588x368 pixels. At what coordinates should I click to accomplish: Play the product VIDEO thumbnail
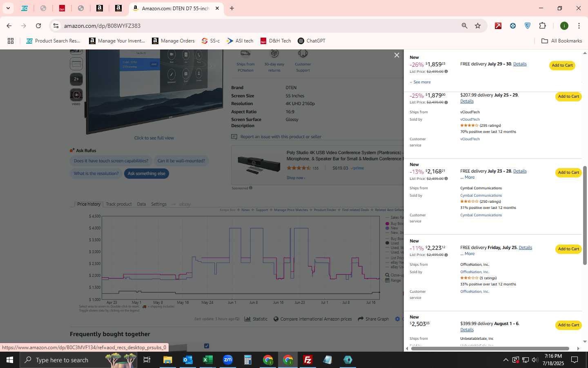click(76, 95)
